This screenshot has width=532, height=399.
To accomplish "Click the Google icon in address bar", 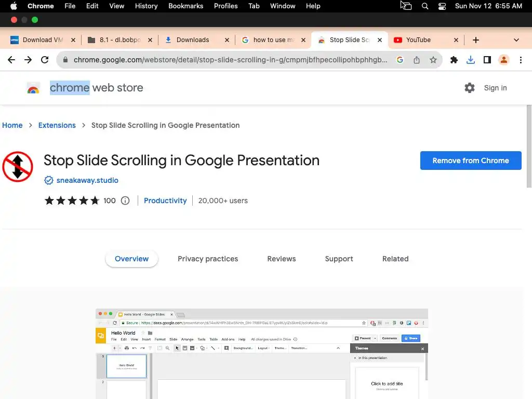I will point(400,60).
